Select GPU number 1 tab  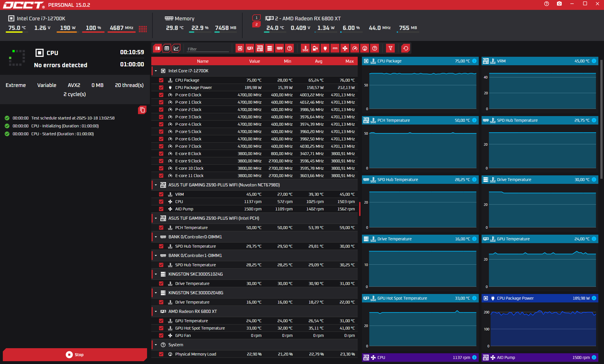click(x=256, y=18)
